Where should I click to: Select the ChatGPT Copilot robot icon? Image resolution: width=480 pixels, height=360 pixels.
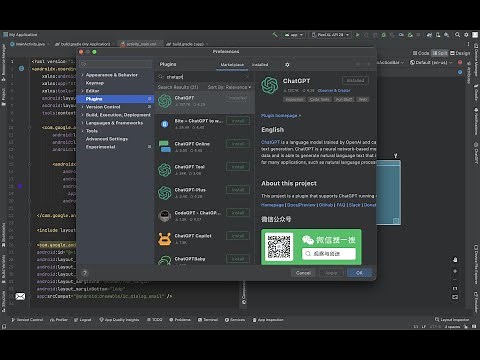pyautogui.click(x=165, y=239)
